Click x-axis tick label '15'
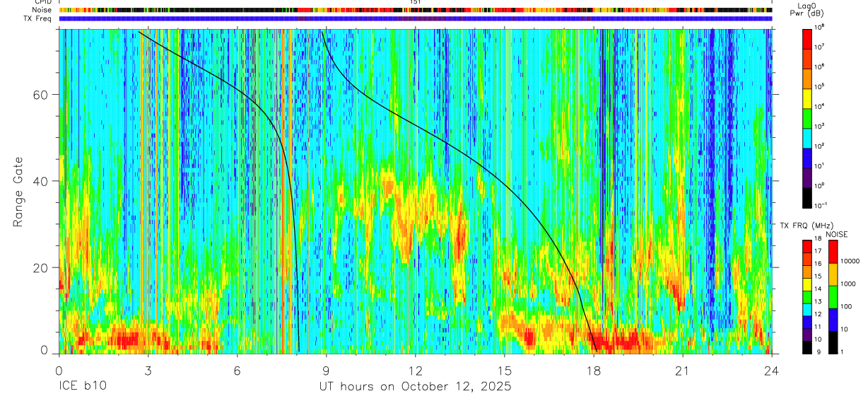 pyautogui.click(x=505, y=371)
